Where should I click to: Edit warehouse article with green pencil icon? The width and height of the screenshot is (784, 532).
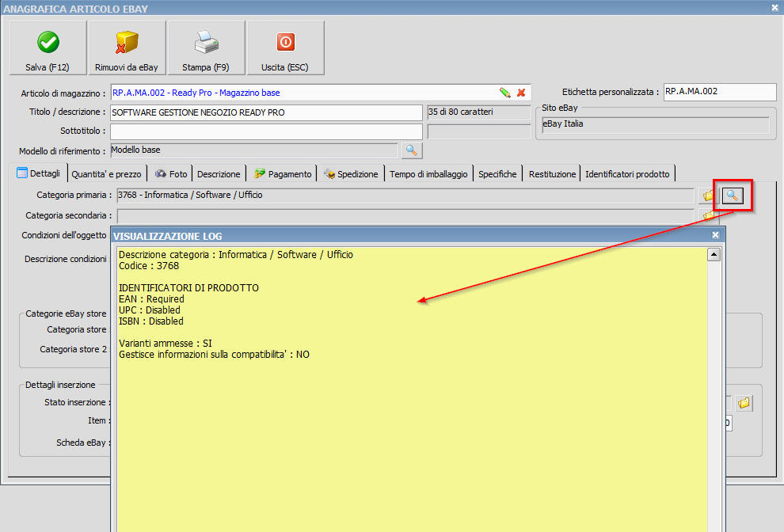pyautogui.click(x=505, y=93)
